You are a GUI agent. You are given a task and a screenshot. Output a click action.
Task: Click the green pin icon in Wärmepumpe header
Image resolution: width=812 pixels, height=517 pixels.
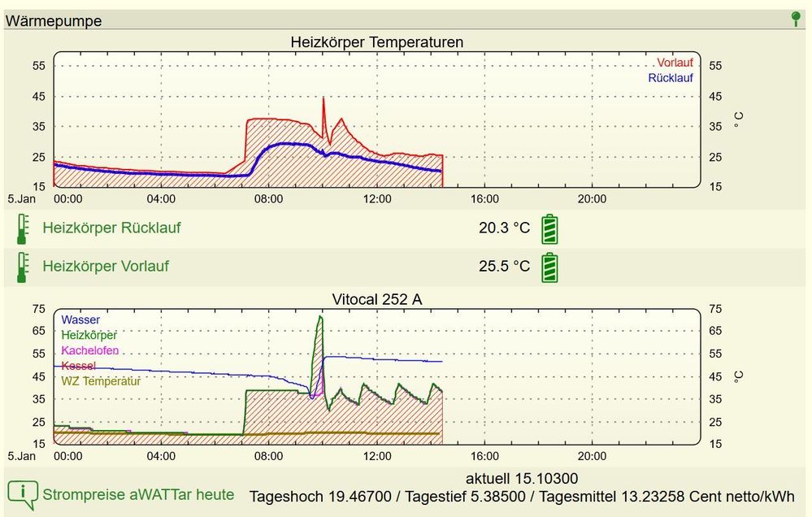[x=796, y=20]
